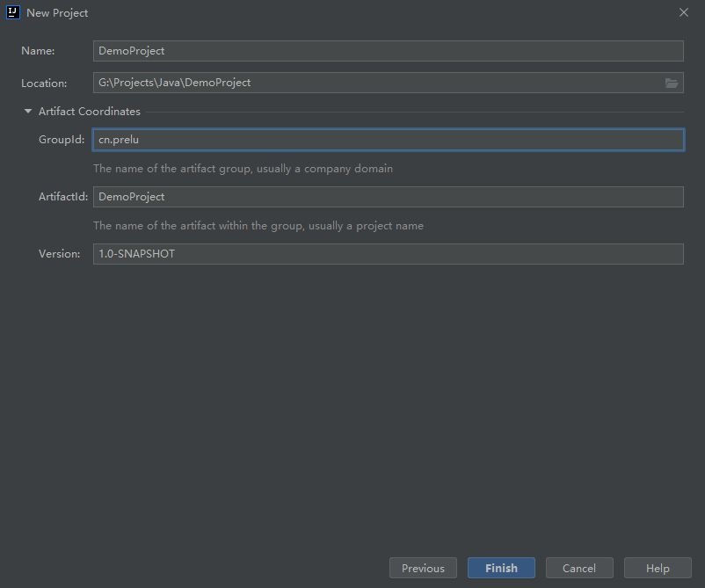Click the 'GroupId:' label

[x=62, y=140]
